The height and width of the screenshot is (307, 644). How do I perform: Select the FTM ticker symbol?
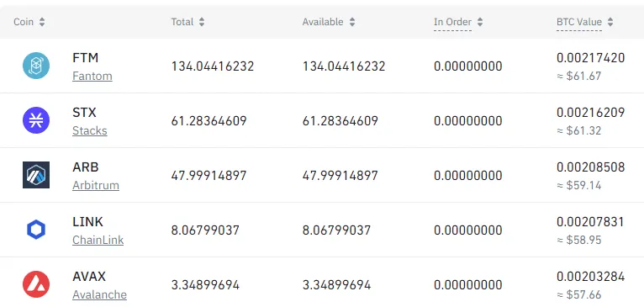click(x=86, y=58)
